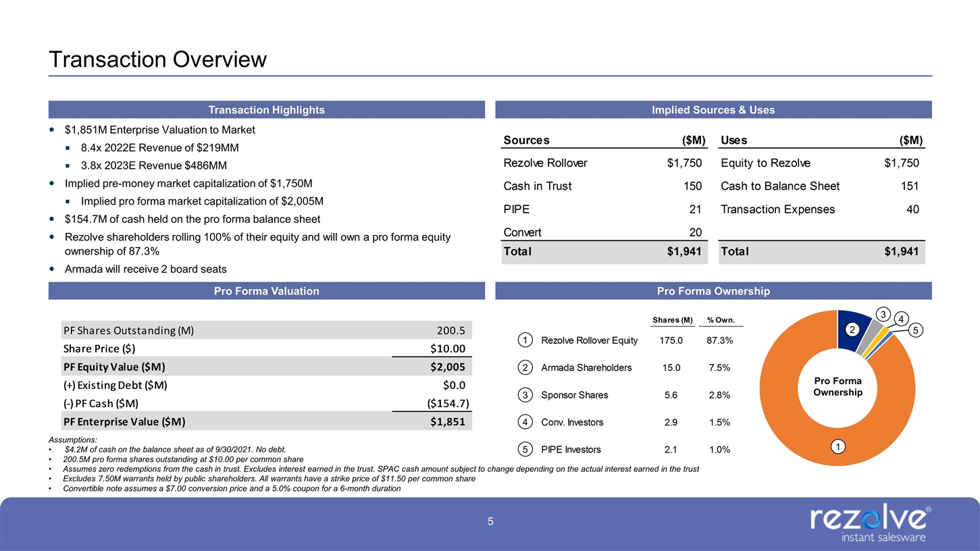Click the Equity to Rezolve label
Viewport: 980px width, 551px height.
click(x=766, y=163)
